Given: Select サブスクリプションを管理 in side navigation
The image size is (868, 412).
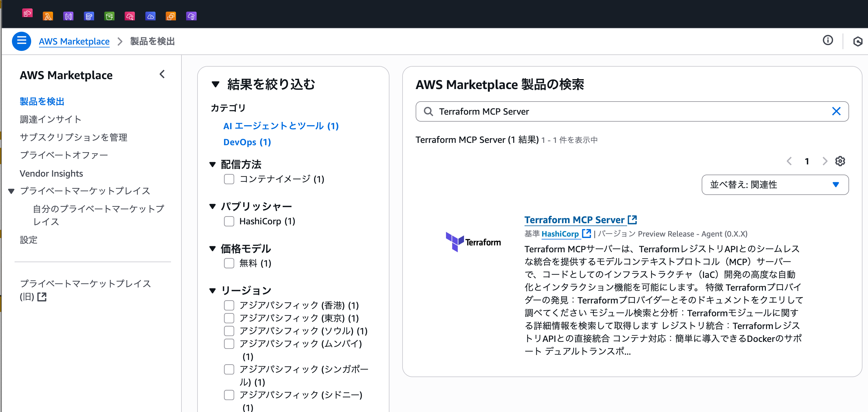Looking at the screenshot, I should pos(73,137).
